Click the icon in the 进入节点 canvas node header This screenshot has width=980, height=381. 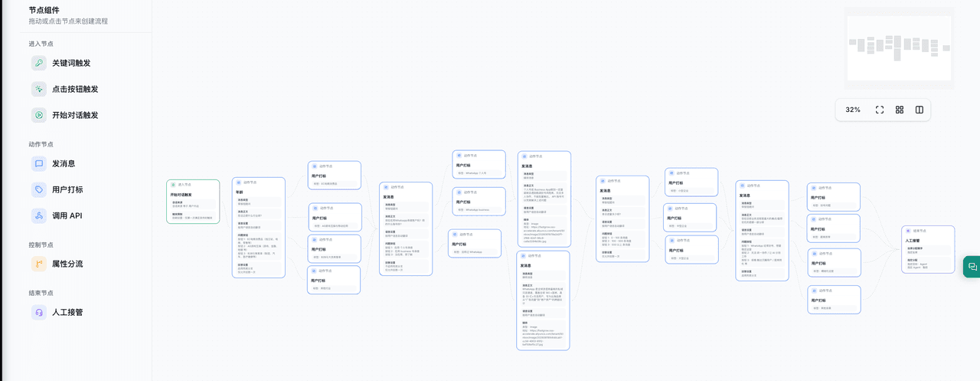174,185
